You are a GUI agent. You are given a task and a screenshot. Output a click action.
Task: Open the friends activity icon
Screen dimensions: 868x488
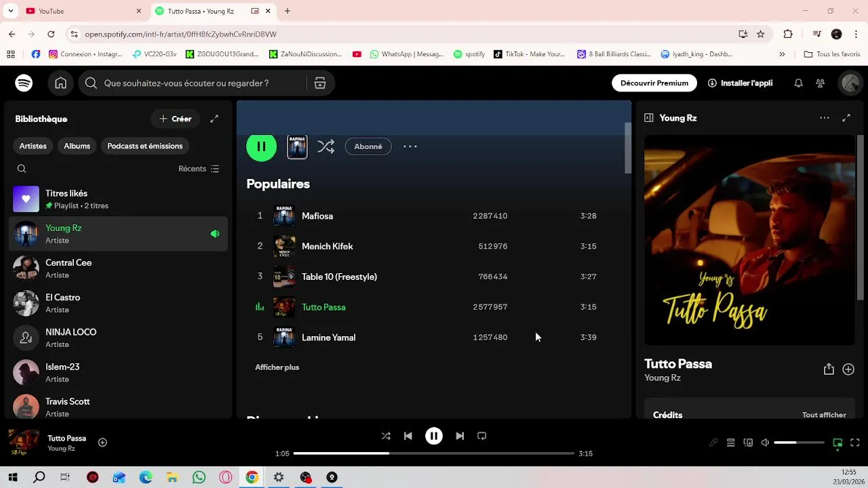pos(821,83)
